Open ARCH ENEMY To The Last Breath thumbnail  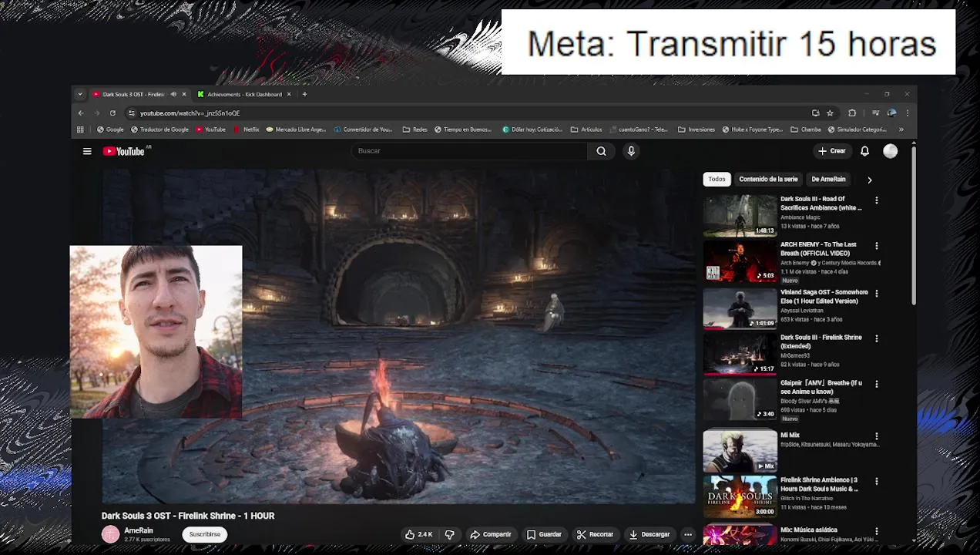(740, 261)
